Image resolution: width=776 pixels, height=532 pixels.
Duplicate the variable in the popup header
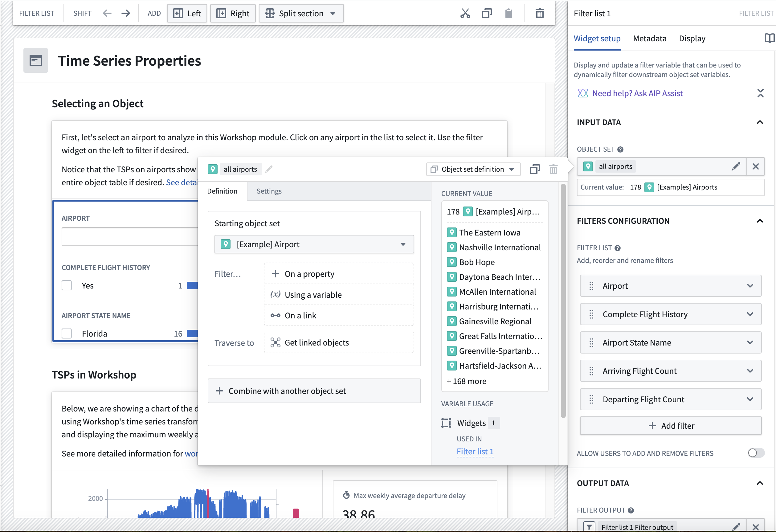click(x=535, y=169)
